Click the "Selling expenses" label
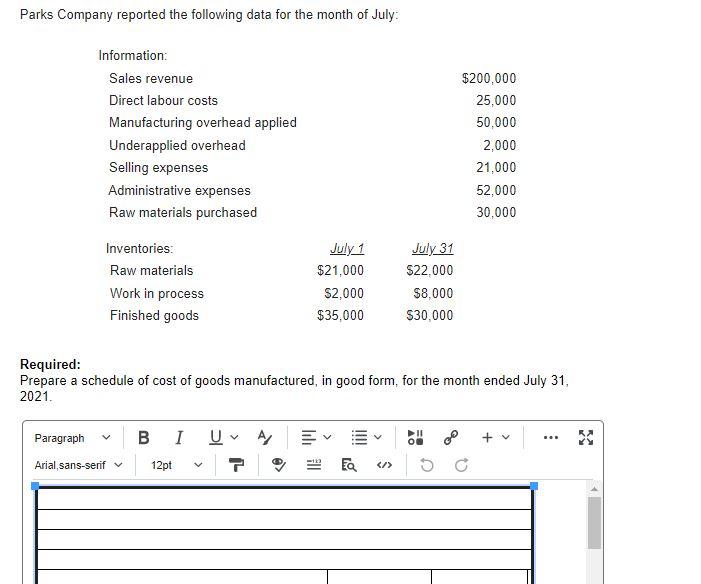The height and width of the screenshot is (584, 701). [x=159, y=168]
